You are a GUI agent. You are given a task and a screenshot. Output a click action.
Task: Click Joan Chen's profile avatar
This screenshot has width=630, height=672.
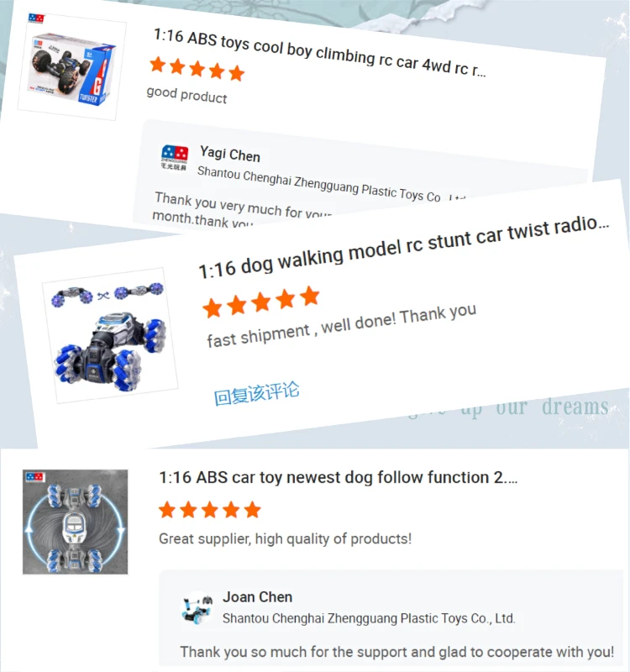tap(197, 607)
